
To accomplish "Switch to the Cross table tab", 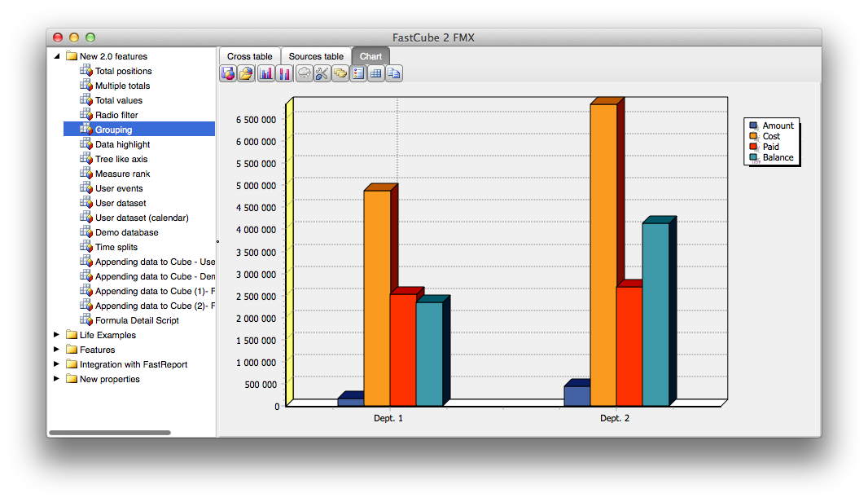I will (250, 56).
